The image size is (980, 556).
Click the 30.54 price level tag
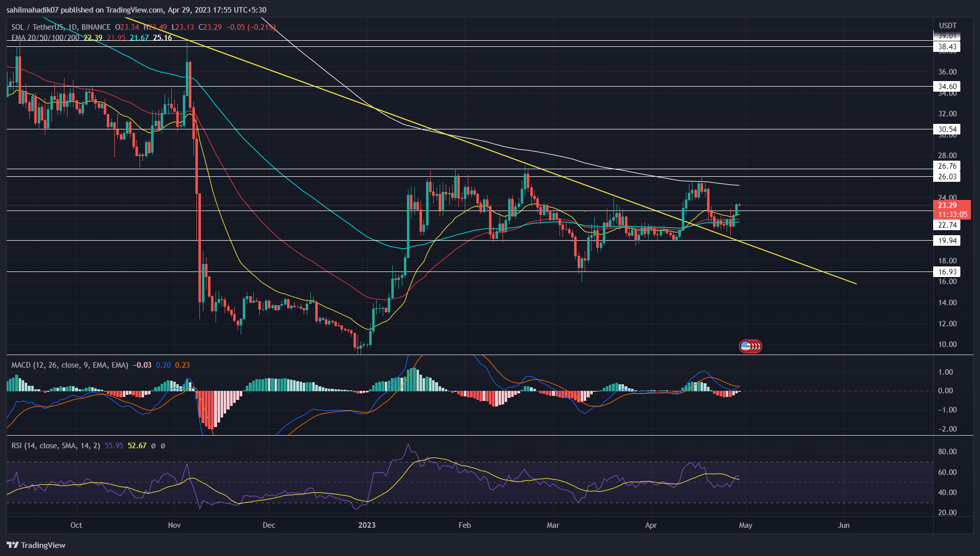(x=947, y=129)
